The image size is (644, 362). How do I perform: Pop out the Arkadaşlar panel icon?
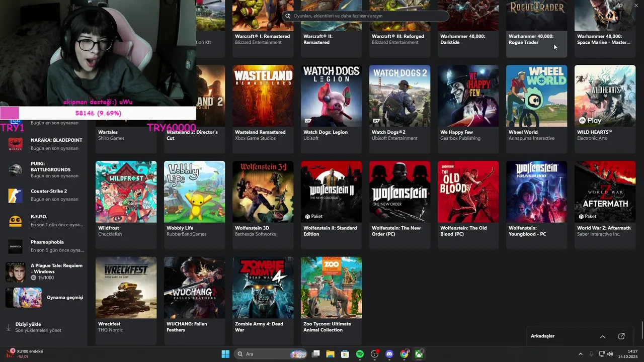pyautogui.click(x=621, y=336)
